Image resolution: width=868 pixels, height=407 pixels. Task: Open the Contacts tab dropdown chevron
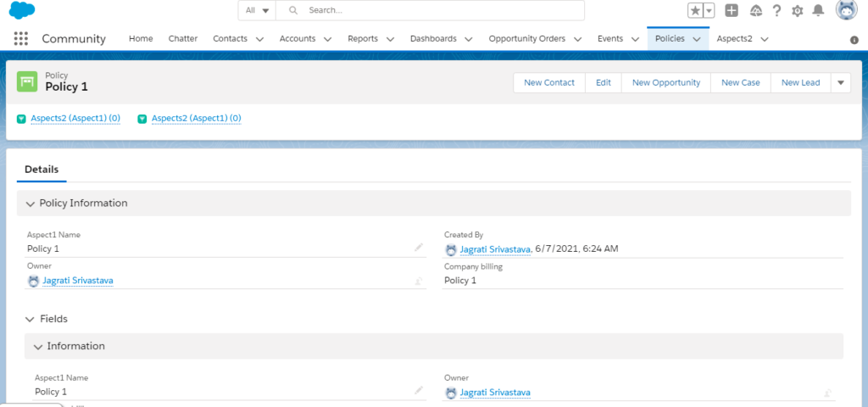click(x=259, y=39)
